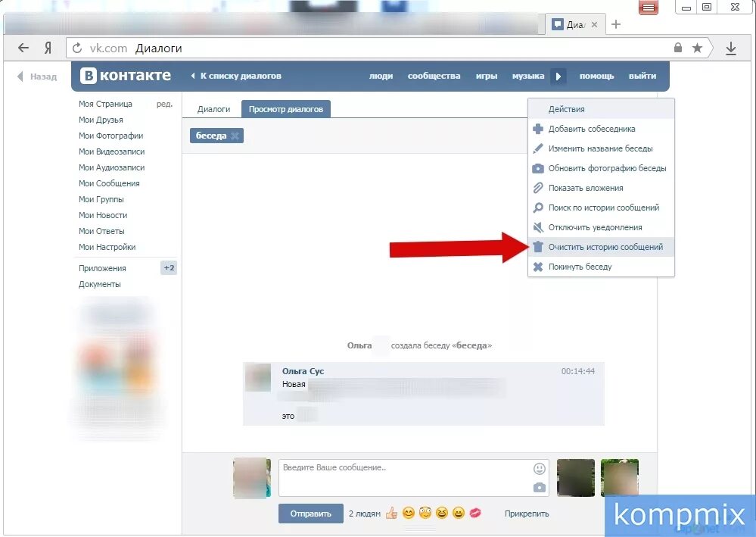This screenshot has width=756, height=537.
Task: Click the Прикрепить link
Action: pos(527,514)
